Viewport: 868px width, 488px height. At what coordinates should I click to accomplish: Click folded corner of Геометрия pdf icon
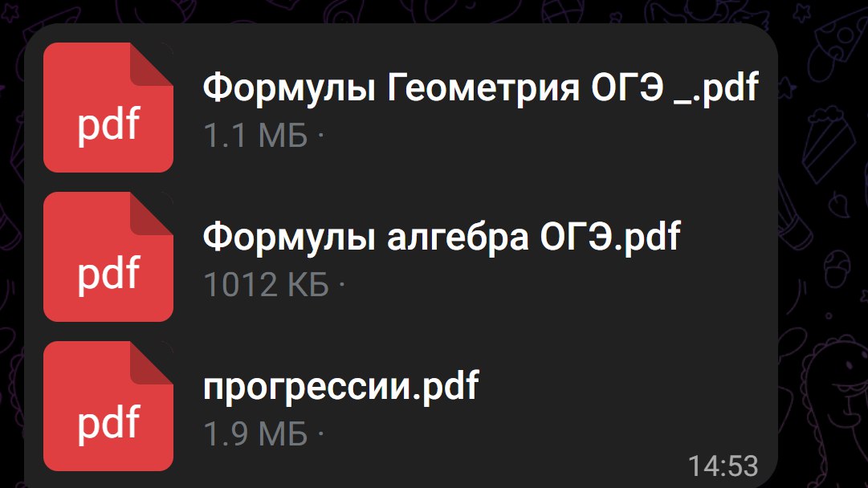point(151,65)
